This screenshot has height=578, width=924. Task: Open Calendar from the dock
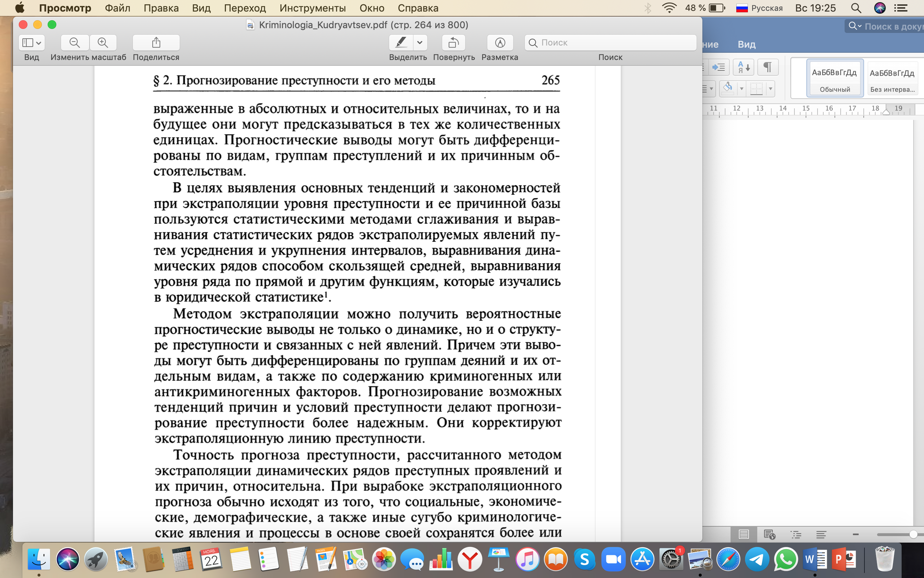coord(211,559)
